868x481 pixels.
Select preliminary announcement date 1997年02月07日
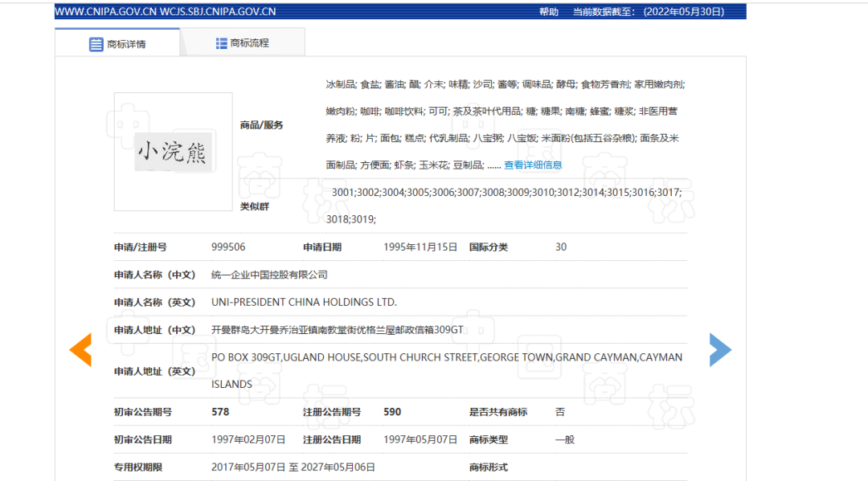point(248,439)
